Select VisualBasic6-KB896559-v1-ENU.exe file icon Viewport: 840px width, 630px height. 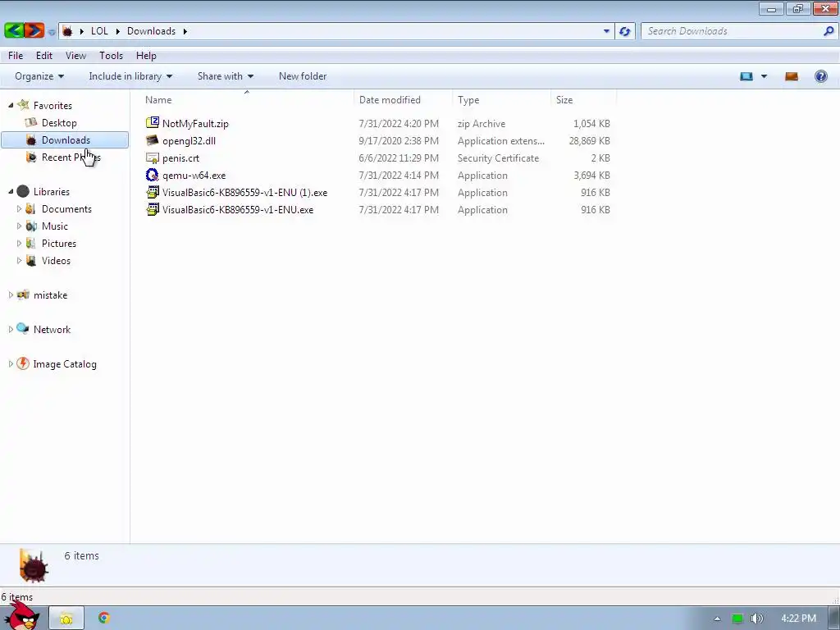[153, 209]
